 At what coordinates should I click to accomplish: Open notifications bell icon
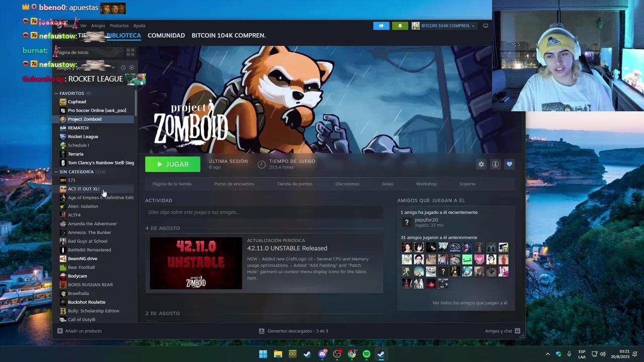(400, 26)
